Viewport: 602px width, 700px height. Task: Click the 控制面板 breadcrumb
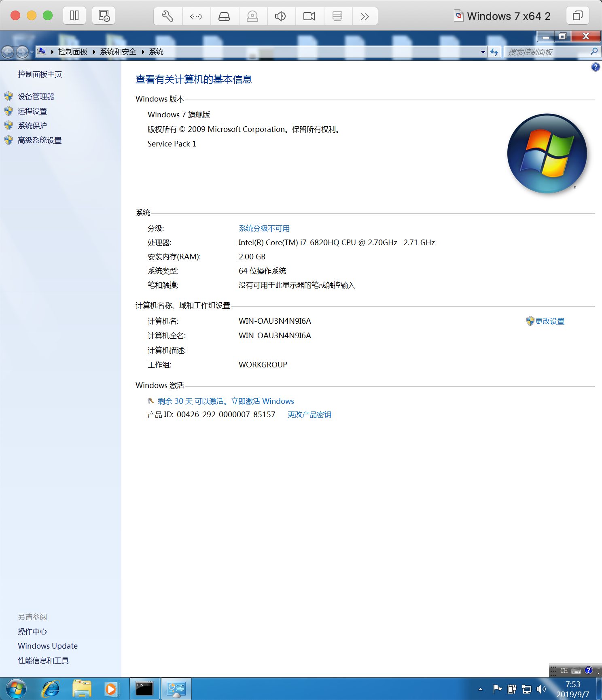pos(73,52)
